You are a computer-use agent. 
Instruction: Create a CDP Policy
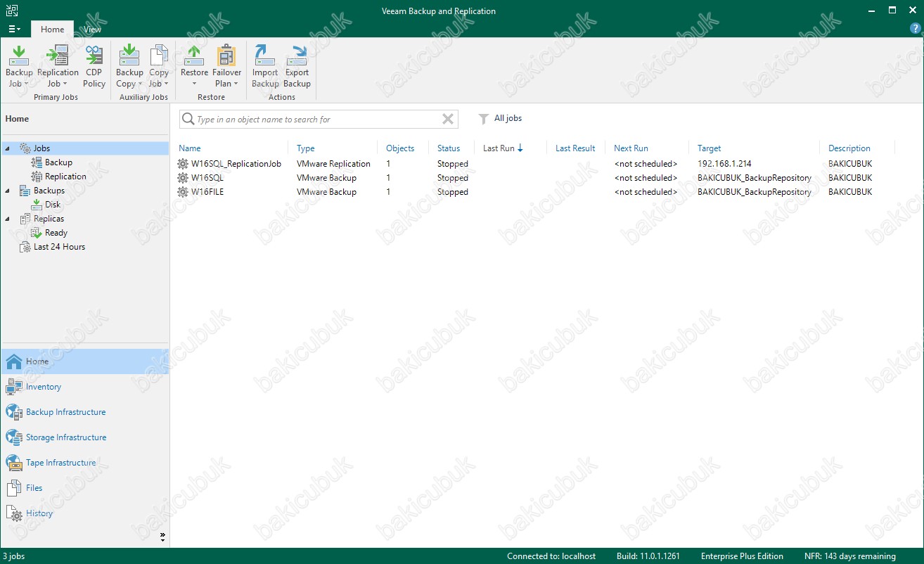coord(94,67)
